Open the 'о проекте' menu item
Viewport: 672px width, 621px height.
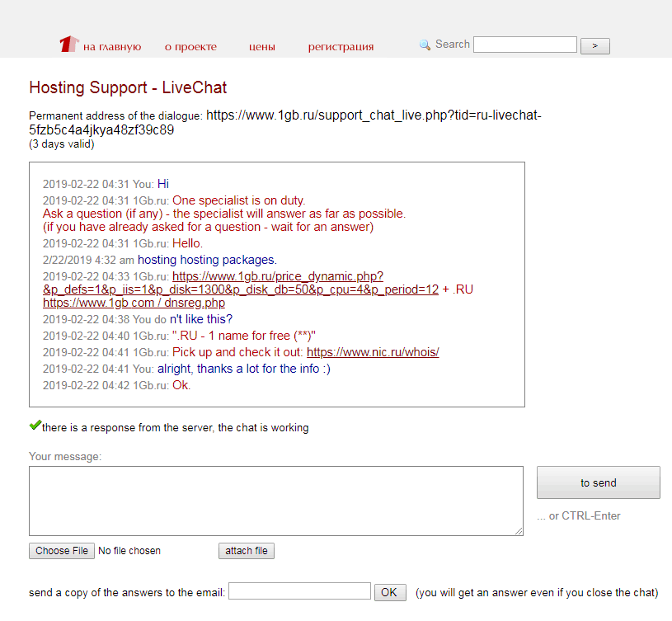tap(190, 47)
